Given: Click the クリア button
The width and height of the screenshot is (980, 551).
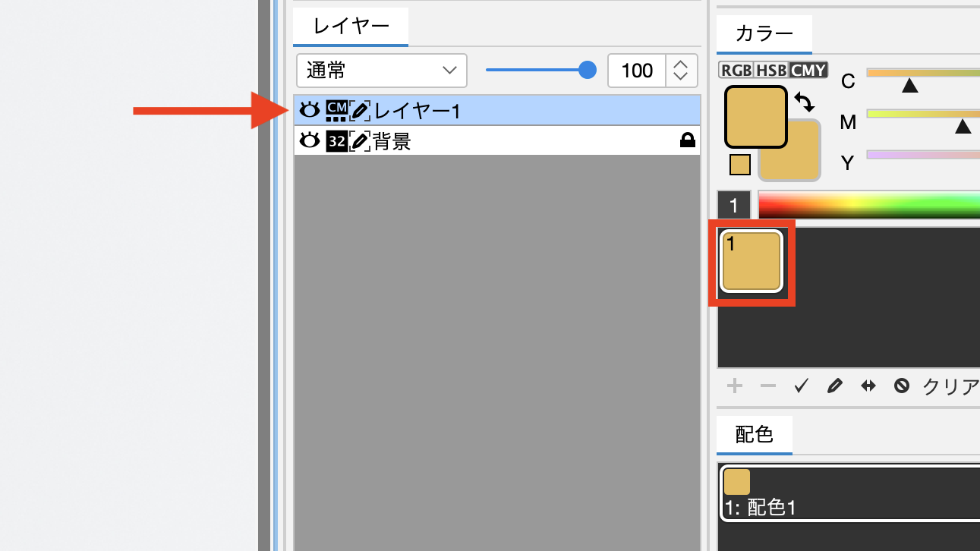Looking at the screenshot, I should pyautogui.click(x=950, y=386).
